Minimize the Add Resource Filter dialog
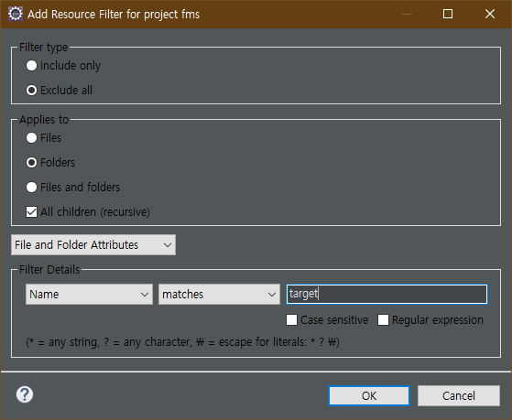The image size is (512, 420). pos(406,14)
